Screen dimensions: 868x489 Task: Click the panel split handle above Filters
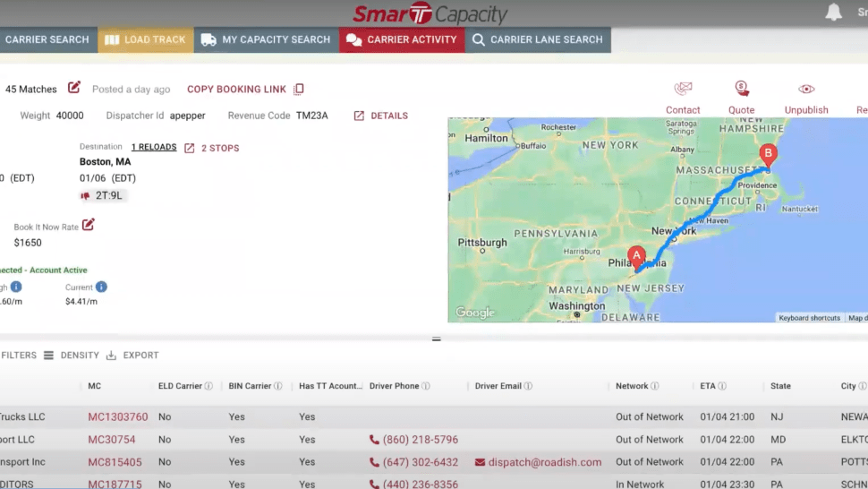436,339
